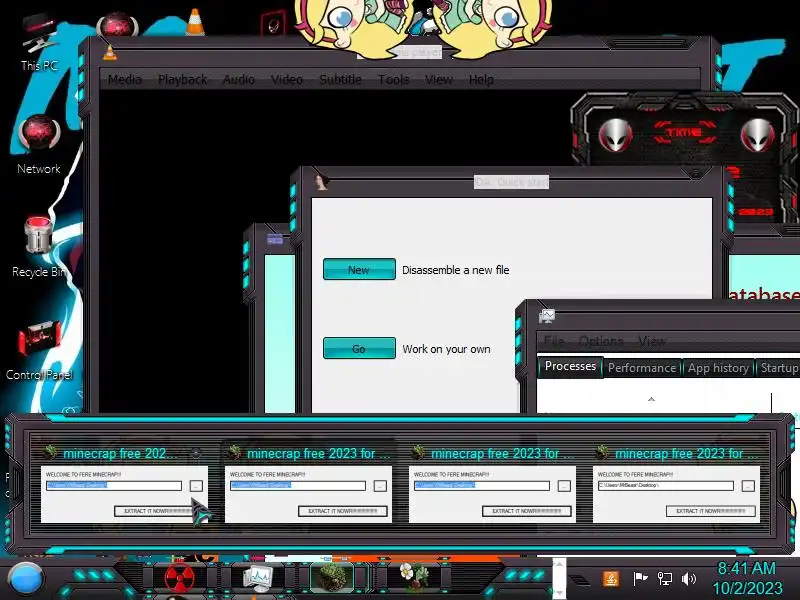Close the "minecrap free 202..." thumbnail preview
800x600 pixels.
coord(196,453)
